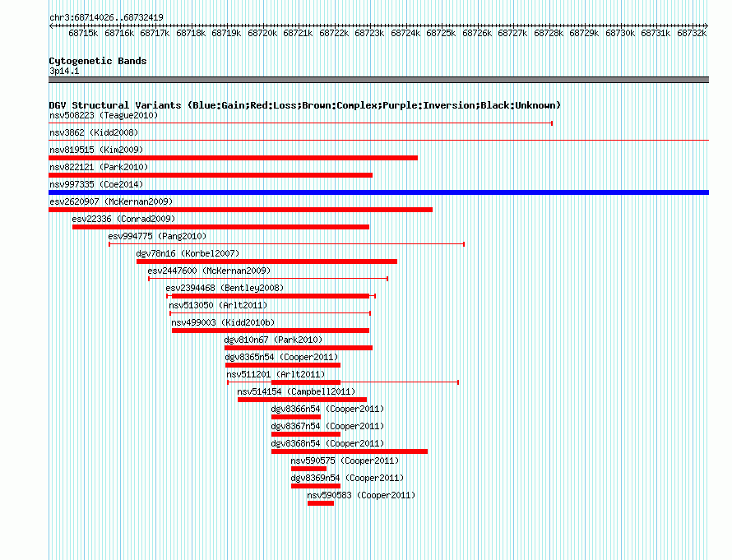This screenshot has width=732, height=560.
Task: Open the esv22336 (Conrad2009) label
Action: [x=123, y=219]
